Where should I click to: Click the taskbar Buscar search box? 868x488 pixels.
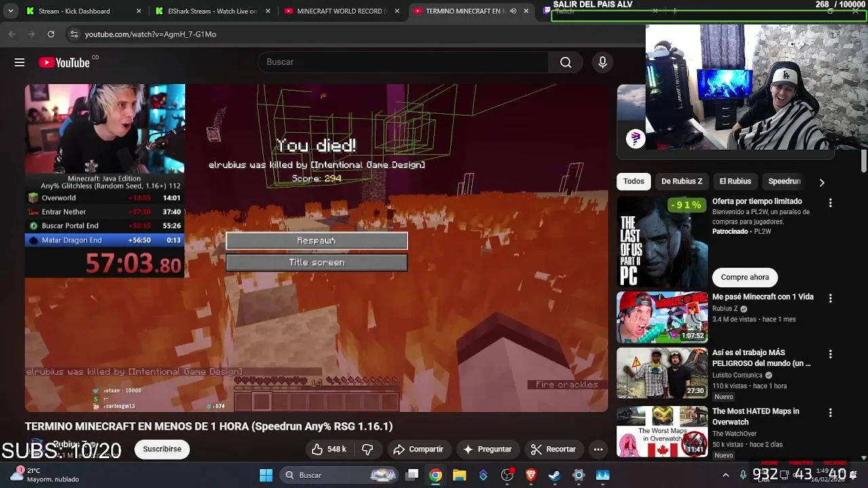(x=340, y=475)
